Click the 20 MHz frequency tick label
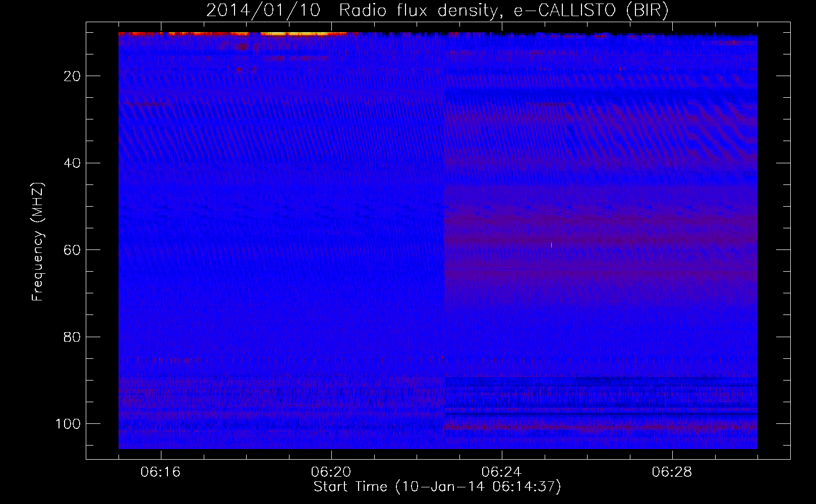This screenshot has height=504, width=816. point(73,76)
